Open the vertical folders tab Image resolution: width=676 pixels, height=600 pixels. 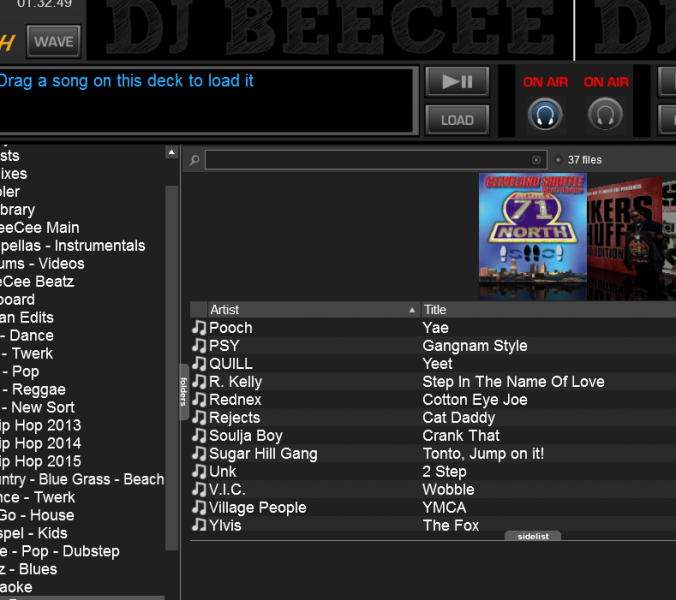tap(184, 391)
